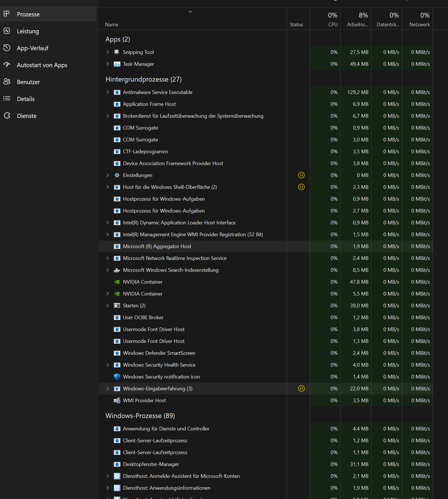The width and height of the screenshot is (448, 499).
Task: Go to Autostart von Apps
Action: tap(48, 65)
